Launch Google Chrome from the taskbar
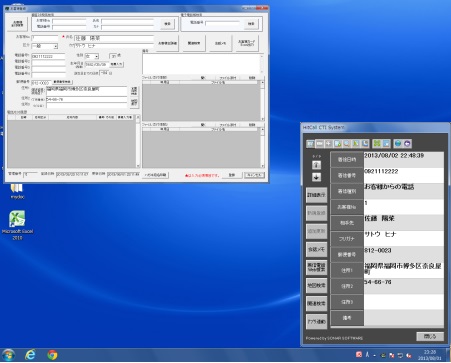The image size is (451, 363). tap(52, 355)
